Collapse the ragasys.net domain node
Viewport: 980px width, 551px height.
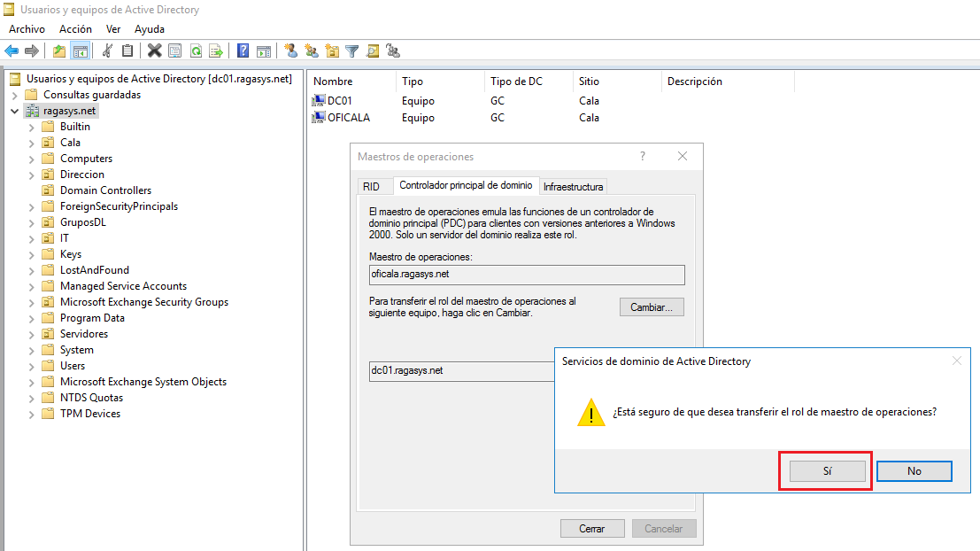(x=15, y=112)
